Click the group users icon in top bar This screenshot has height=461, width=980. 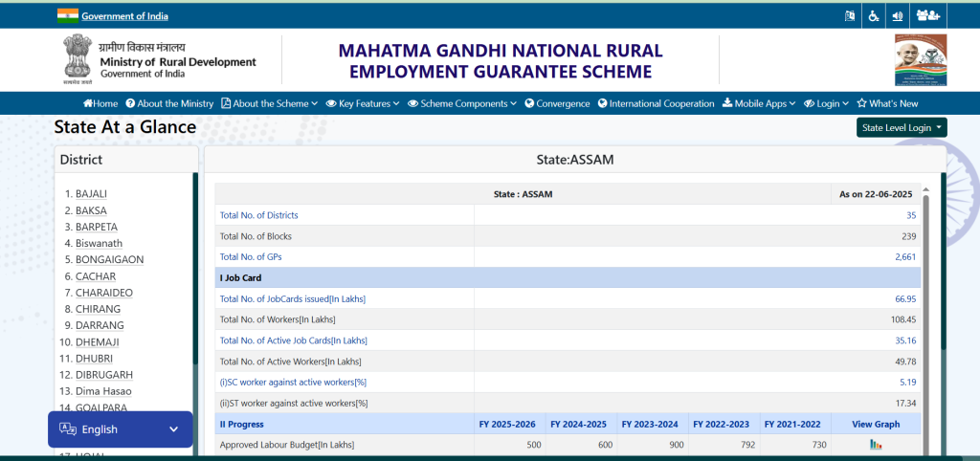928,16
